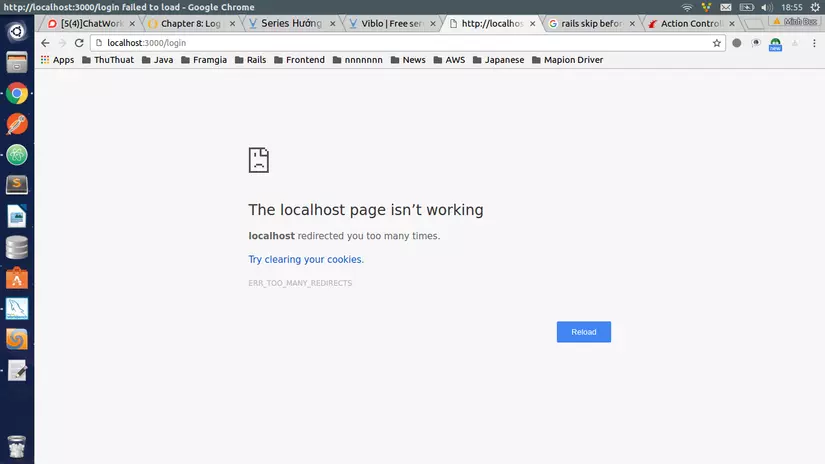Expand the Rails bookmark folder
825x464 pixels.
250,60
